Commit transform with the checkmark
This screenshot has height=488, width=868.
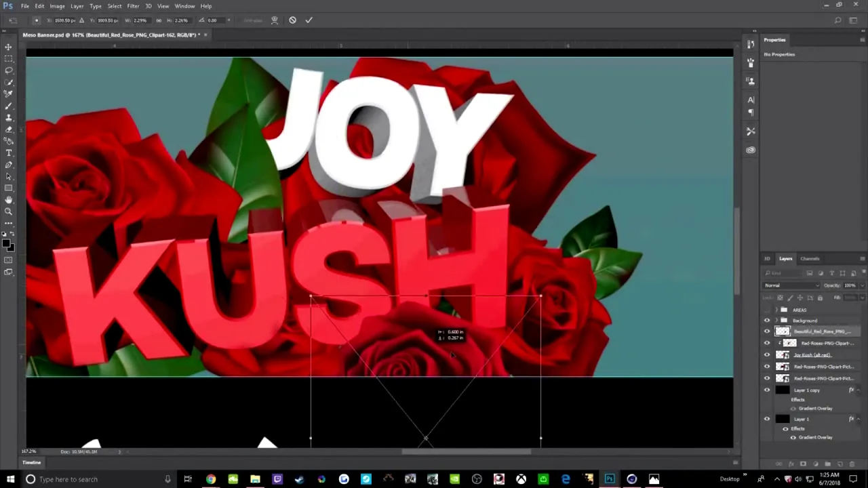coord(309,20)
